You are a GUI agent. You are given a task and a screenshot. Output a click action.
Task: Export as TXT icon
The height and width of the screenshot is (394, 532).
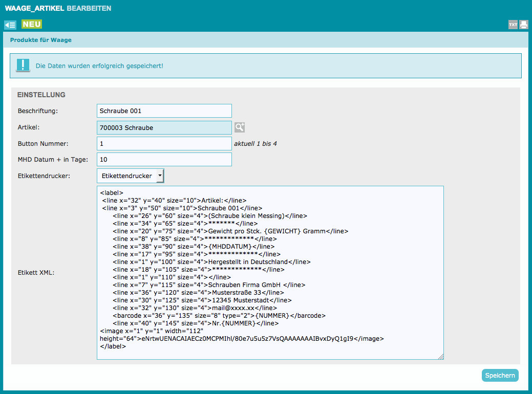pos(513,25)
